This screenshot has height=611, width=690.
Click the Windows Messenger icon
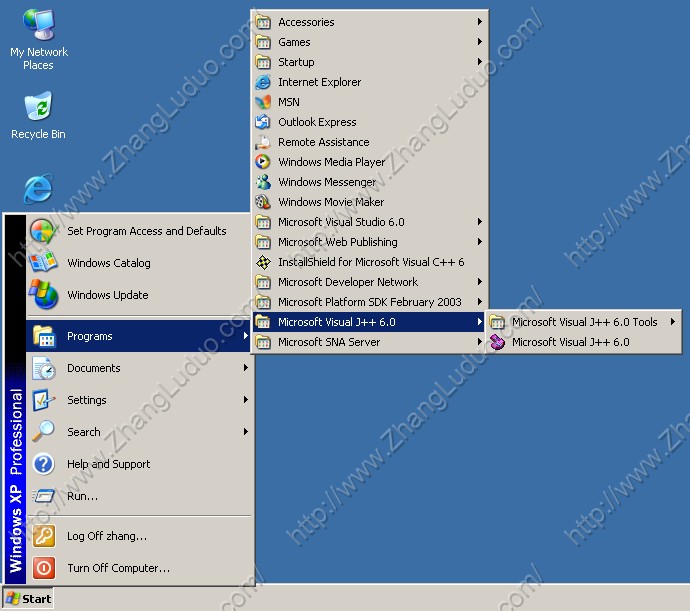coord(263,182)
